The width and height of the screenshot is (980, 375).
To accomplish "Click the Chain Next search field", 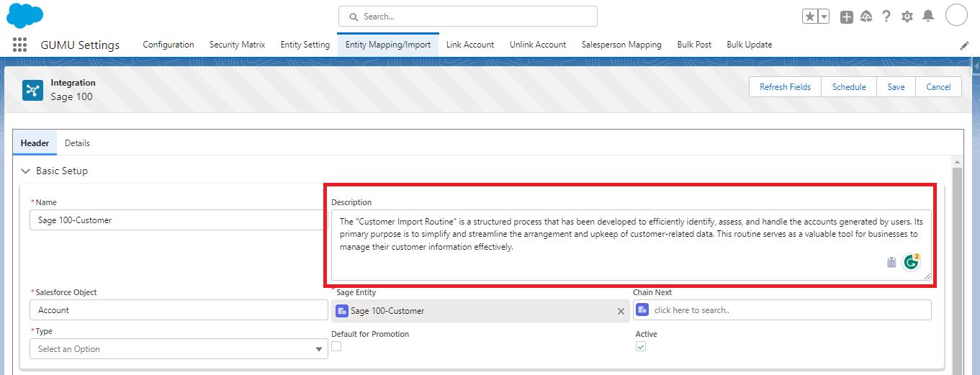I will coord(782,310).
